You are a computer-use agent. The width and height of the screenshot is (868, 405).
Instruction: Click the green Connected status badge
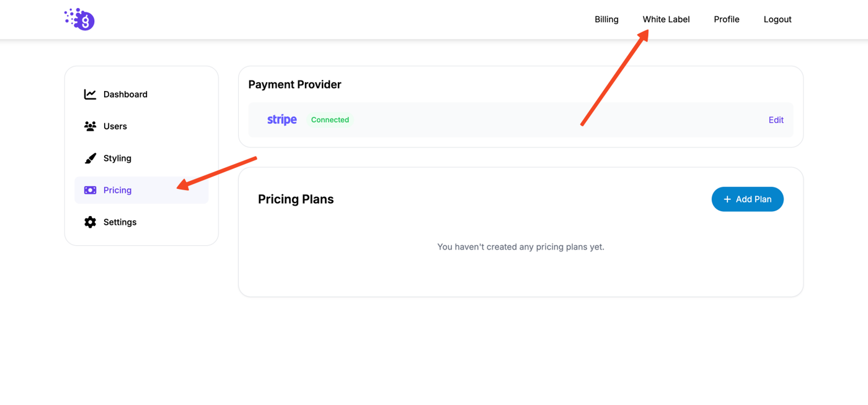tap(330, 120)
